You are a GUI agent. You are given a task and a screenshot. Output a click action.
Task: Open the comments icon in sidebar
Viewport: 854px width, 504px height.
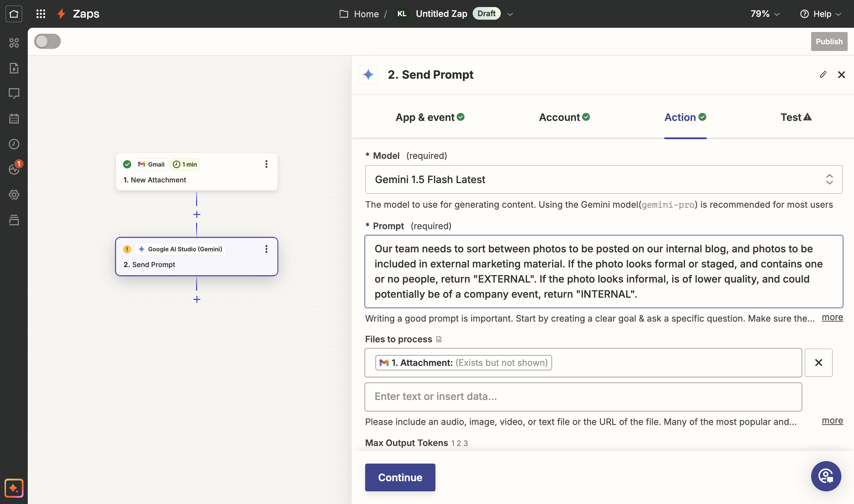tap(14, 93)
